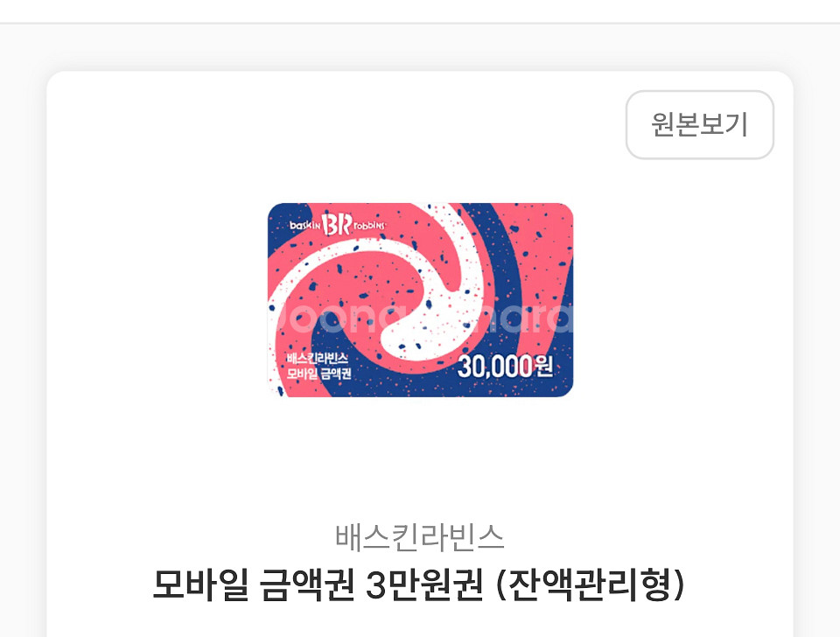Viewport: 840px width, 637px height.
Task: Click the 'baskin' word in card logo
Action: click(x=305, y=226)
